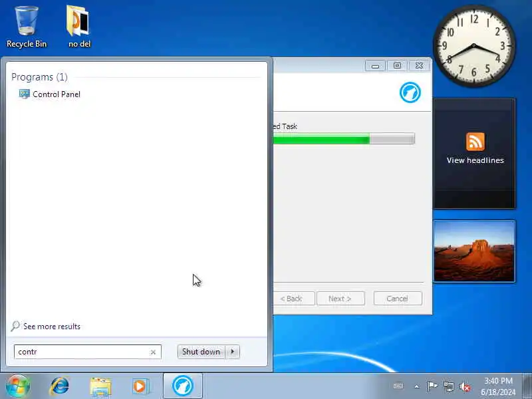
Task: Click the desert picture slideshow gadget
Action: pyautogui.click(x=474, y=251)
